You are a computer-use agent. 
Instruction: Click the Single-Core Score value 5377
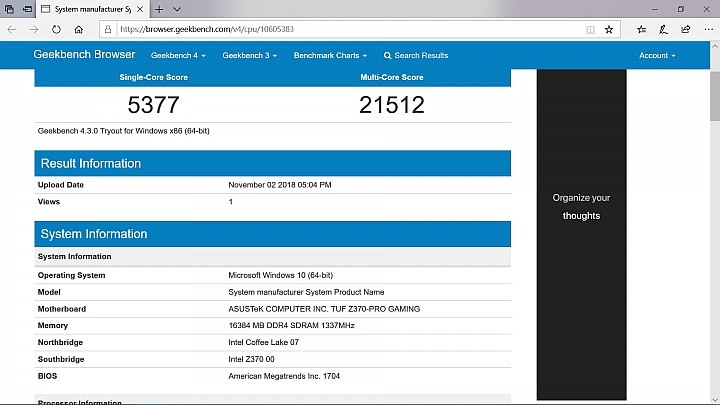pos(153,105)
